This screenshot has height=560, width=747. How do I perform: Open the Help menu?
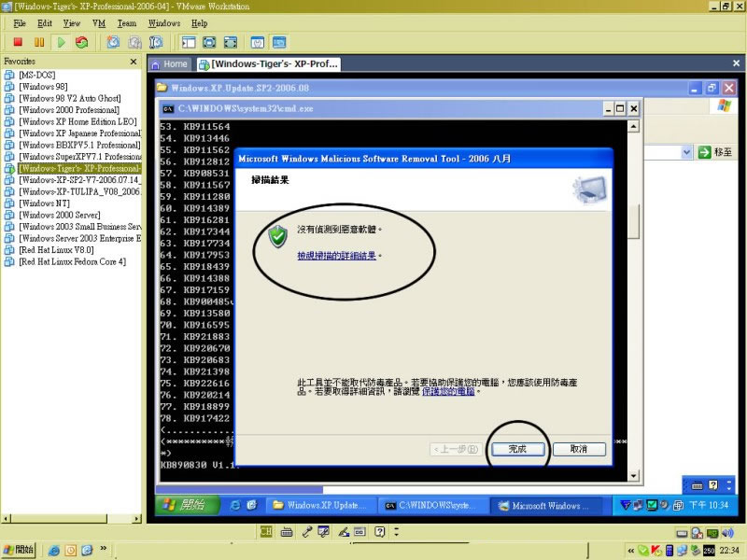[200, 23]
